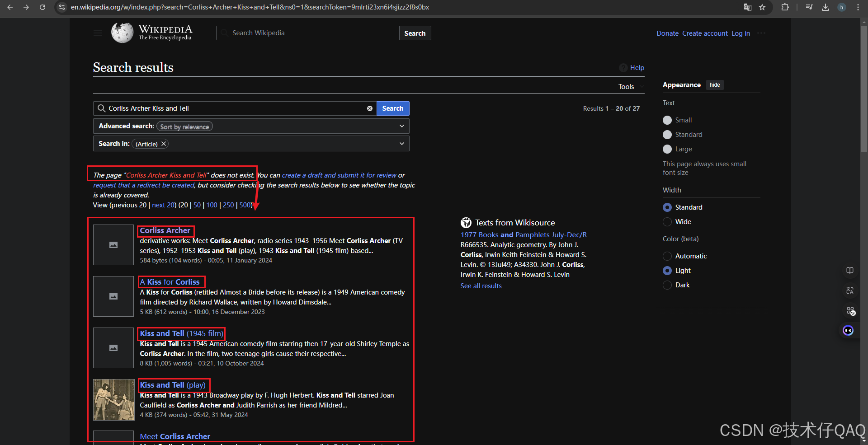868x445 pixels.
Task: Open request that a redirect be created link
Action: pyautogui.click(x=144, y=185)
